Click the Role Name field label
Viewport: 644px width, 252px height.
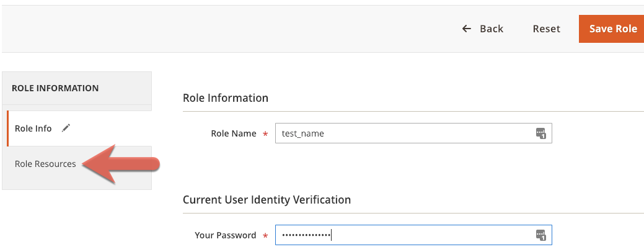234,133
